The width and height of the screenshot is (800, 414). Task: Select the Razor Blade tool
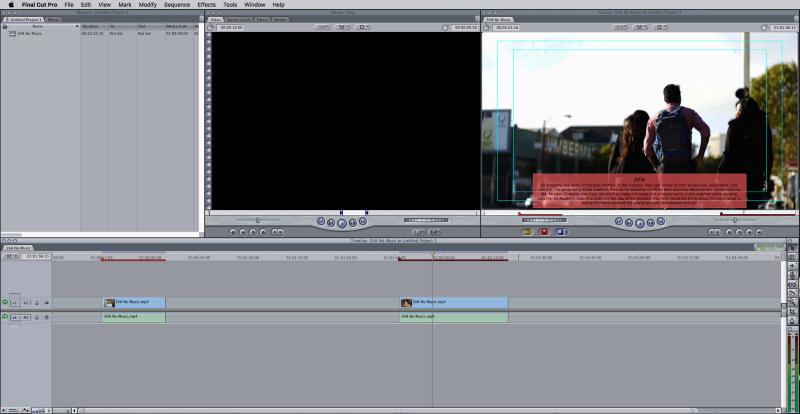click(x=791, y=290)
